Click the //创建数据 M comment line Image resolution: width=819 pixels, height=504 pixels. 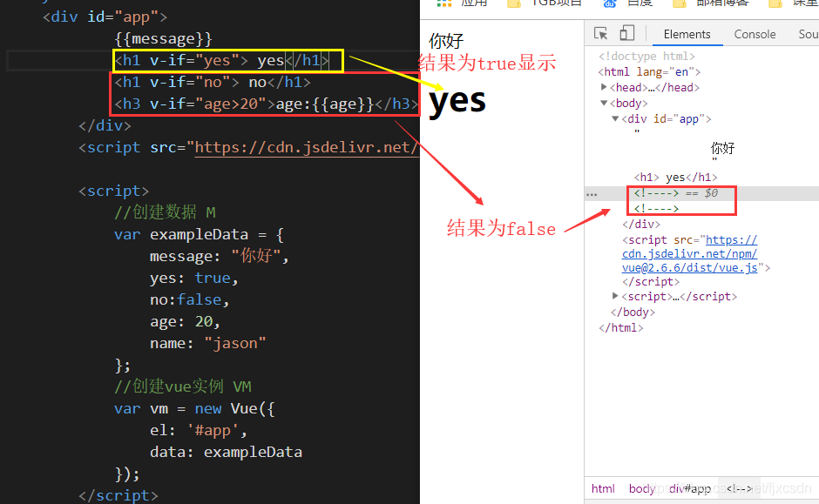[165, 212]
